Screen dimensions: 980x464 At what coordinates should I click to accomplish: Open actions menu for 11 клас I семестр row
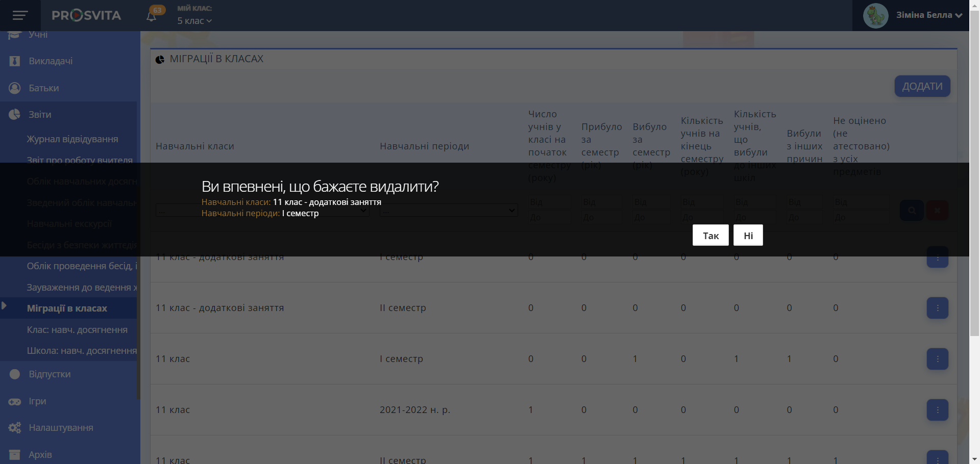pos(937,359)
